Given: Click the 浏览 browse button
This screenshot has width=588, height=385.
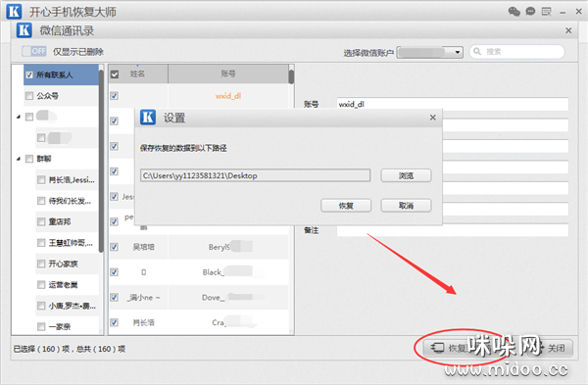Looking at the screenshot, I should pos(406,175).
